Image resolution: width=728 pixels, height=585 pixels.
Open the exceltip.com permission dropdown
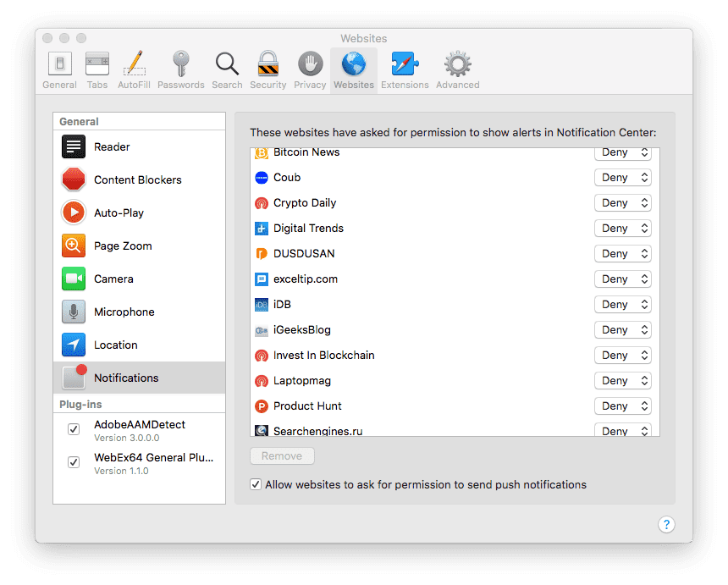click(622, 279)
